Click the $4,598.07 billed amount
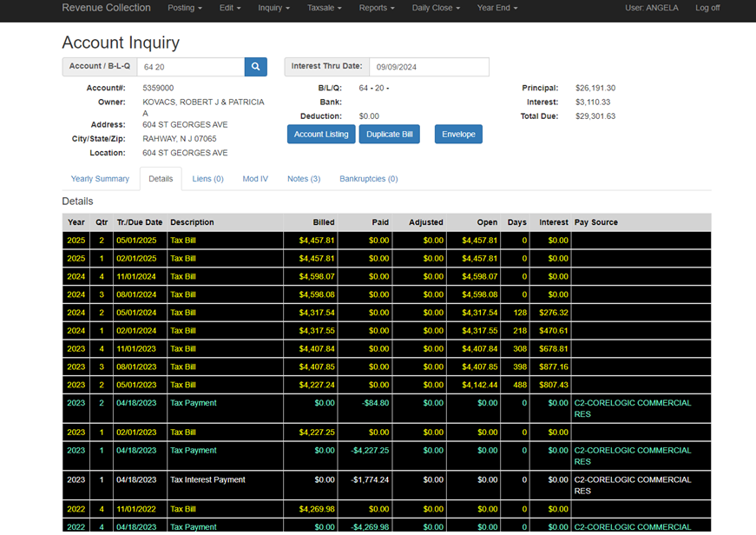The image size is (756, 535). (316, 276)
